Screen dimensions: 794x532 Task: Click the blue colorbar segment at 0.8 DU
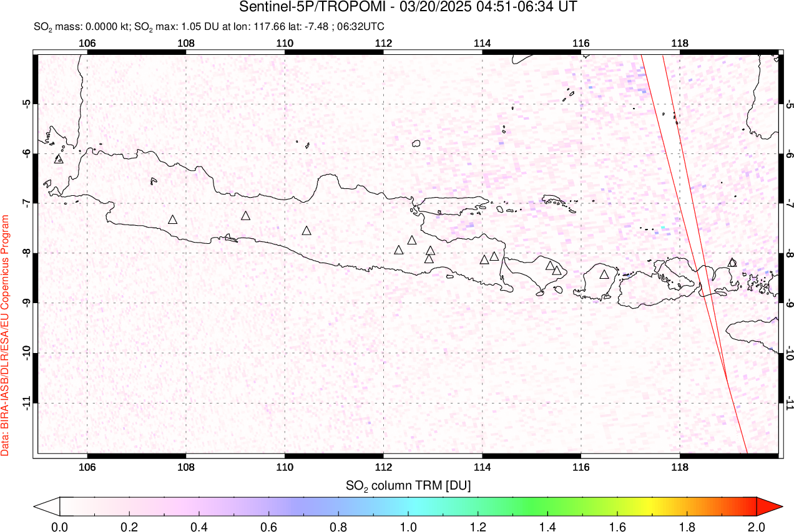pyautogui.click(x=338, y=506)
